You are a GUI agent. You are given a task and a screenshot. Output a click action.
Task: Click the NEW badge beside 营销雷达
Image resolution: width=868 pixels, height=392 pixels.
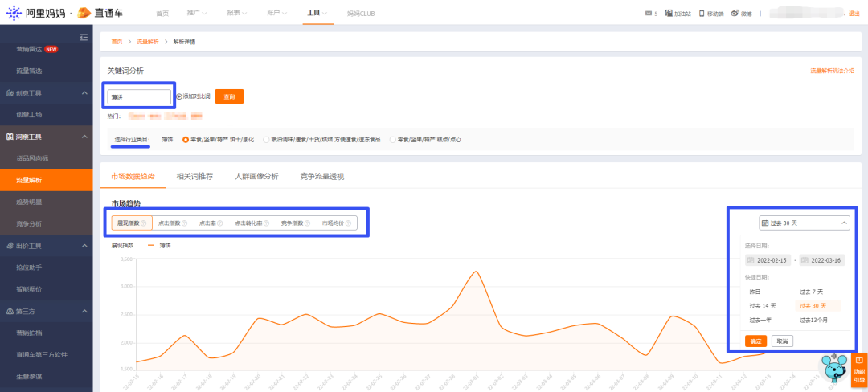51,49
